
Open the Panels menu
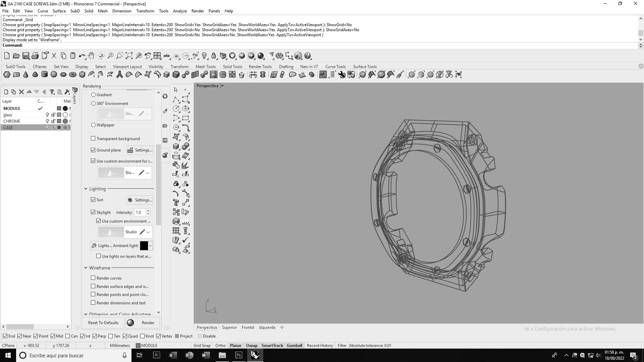214,11
